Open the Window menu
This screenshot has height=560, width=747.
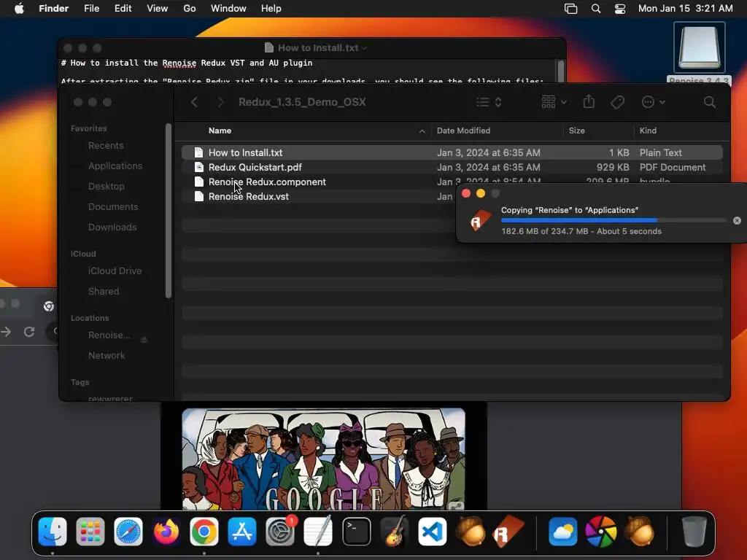click(x=228, y=9)
